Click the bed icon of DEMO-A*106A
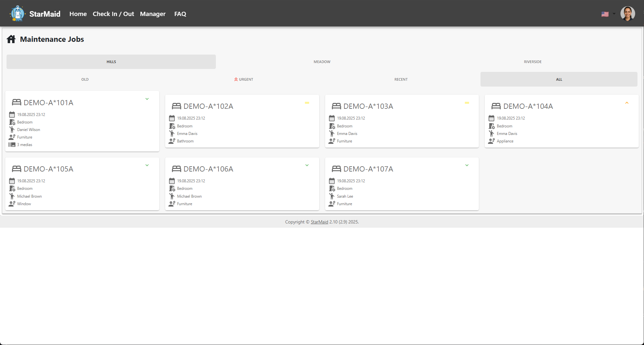 point(176,169)
